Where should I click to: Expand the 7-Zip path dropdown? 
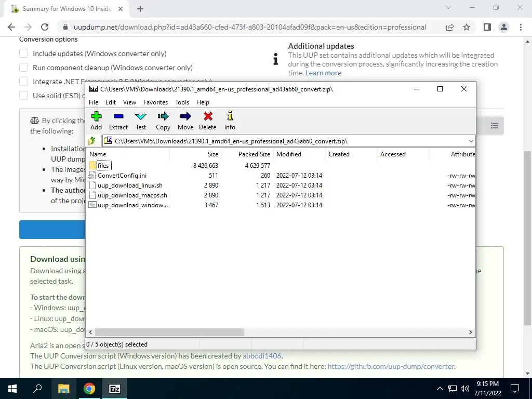[x=471, y=141]
